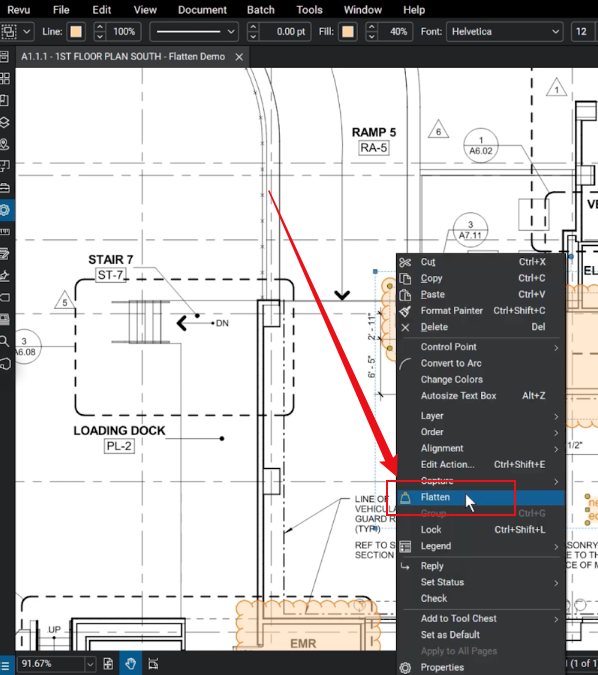Open the Document menu
Screen dimensions: 598x675
click(x=202, y=9)
